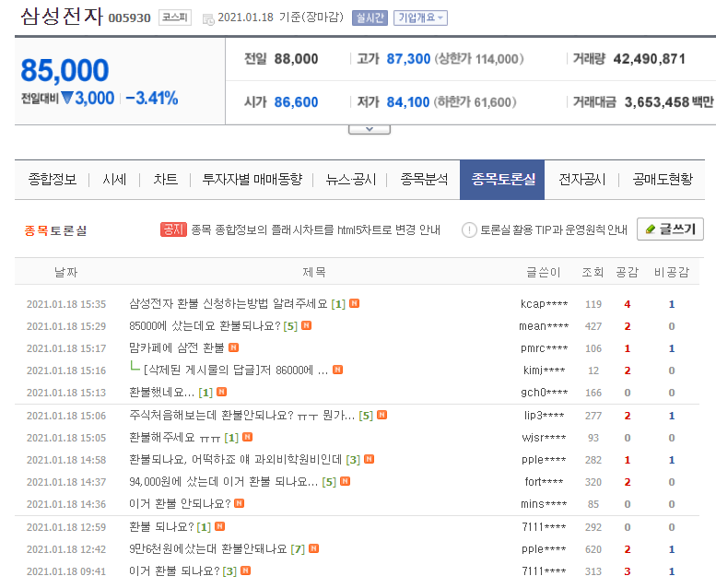The height and width of the screenshot is (588, 716).
Task: Open the html5 chart change notice
Action: (315, 229)
